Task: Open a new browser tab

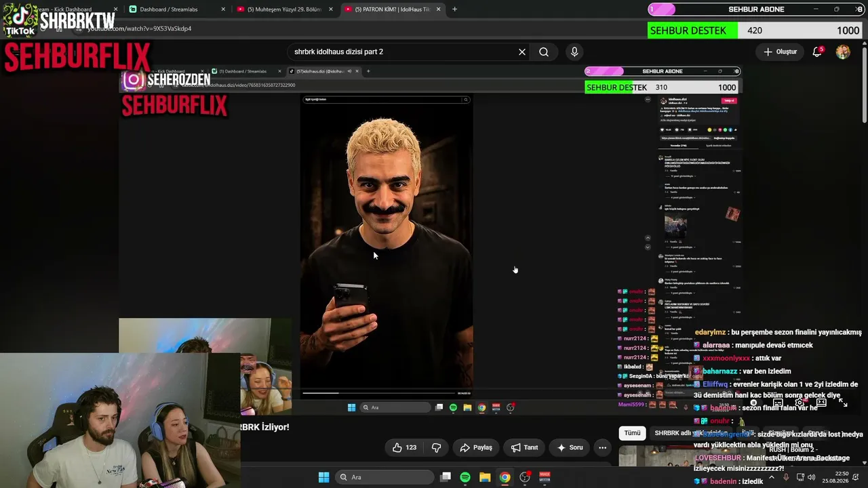Action: click(x=454, y=9)
